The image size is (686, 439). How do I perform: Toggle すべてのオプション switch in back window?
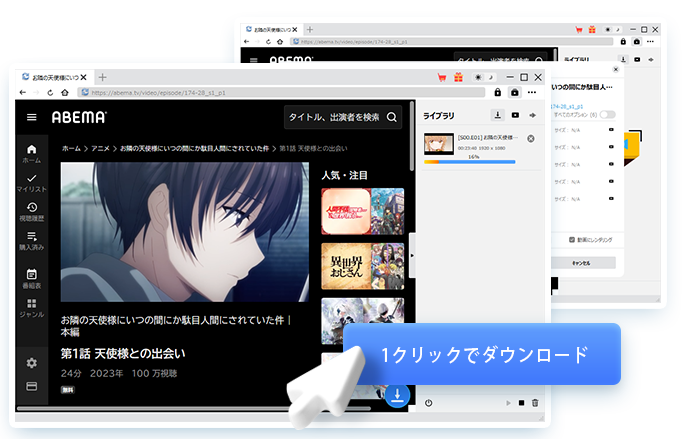coord(608,115)
